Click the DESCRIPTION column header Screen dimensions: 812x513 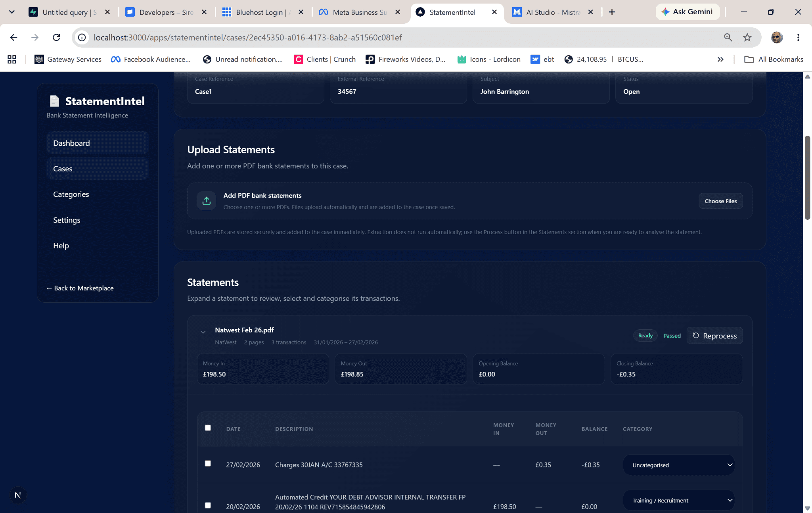click(x=294, y=429)
